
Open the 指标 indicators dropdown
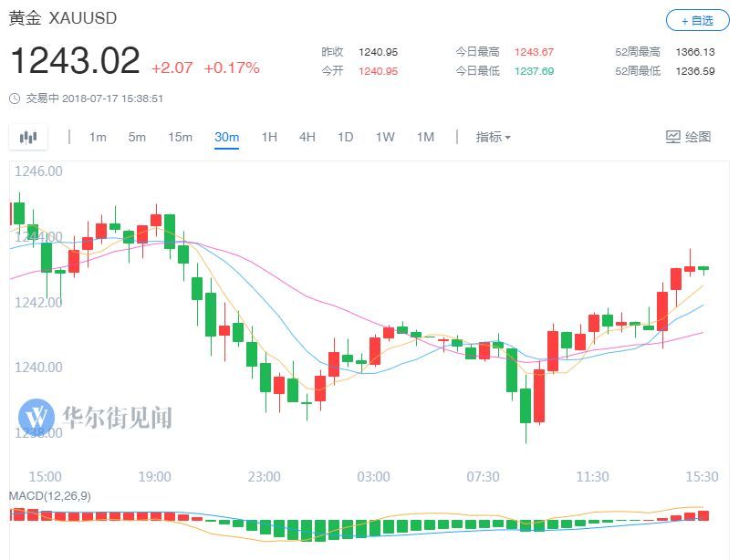[x=493, y=137]
